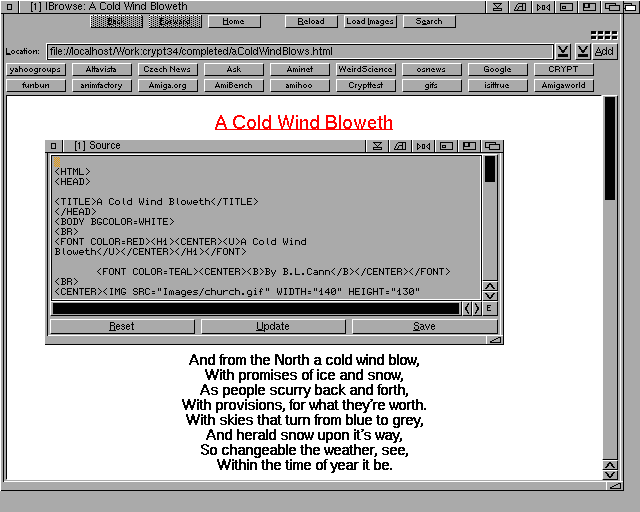Reset changes in Source window
640x512 pixels.
pos(122,326)
